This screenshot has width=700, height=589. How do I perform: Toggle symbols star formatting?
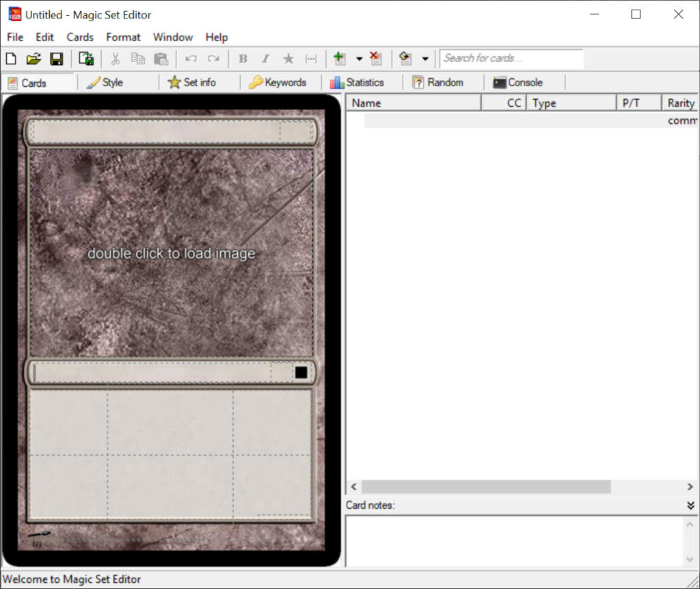coord(289,59)
